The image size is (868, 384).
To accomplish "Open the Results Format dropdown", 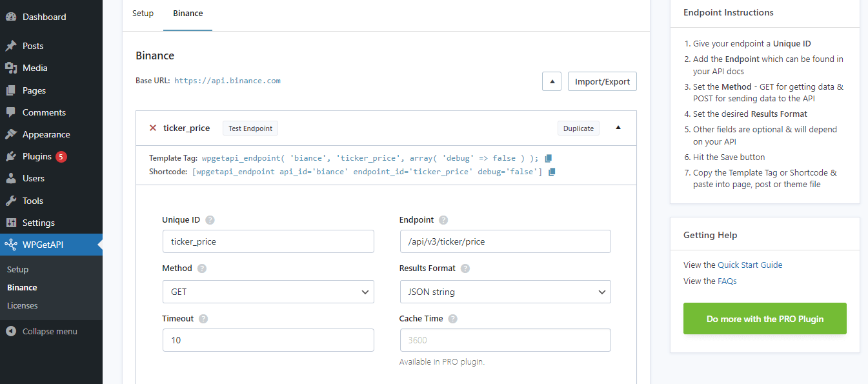I will click(x=505, y=292).
